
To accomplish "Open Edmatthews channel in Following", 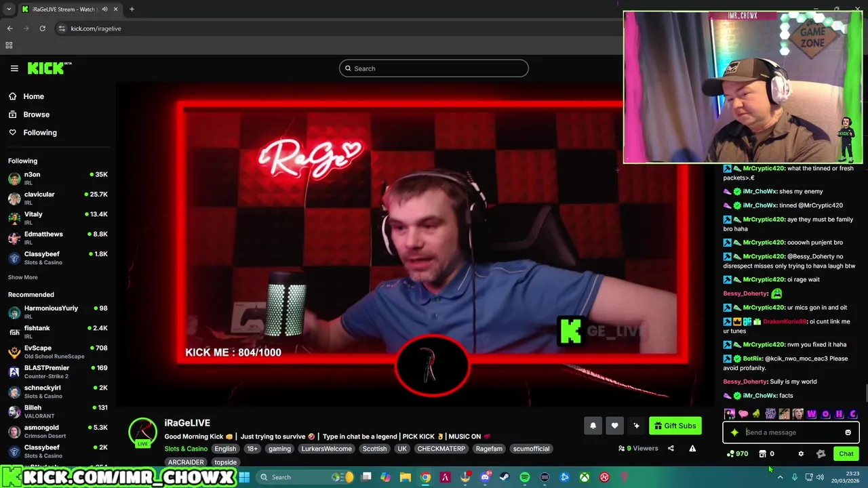I will [58, 238].
